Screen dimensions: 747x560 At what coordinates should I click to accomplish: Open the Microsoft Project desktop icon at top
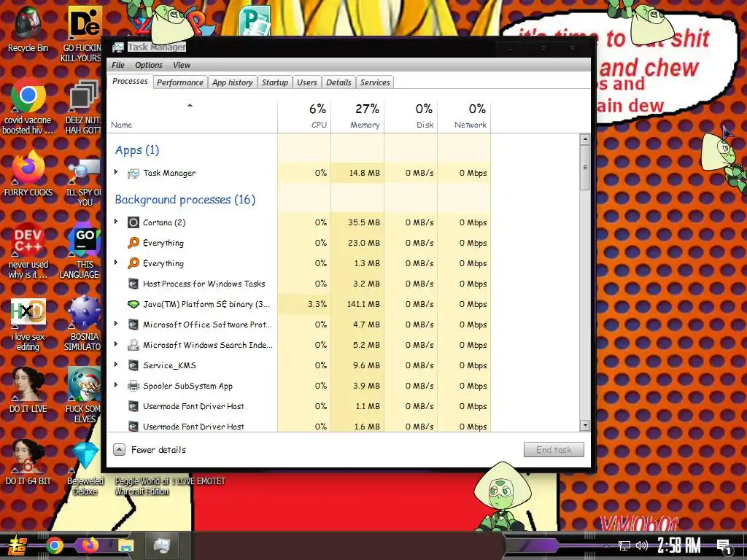[x=255, y=20]
